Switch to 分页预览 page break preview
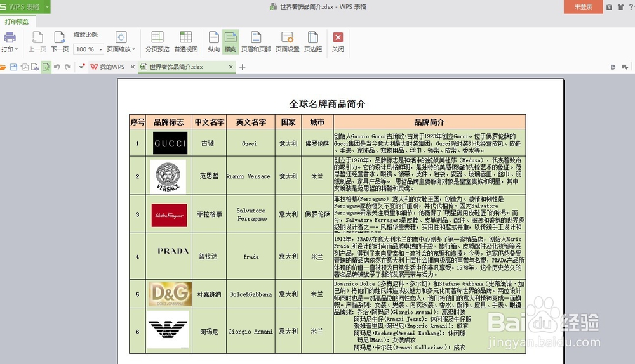The height and width of the screenshot is (364, 635). tap(157, 42)
